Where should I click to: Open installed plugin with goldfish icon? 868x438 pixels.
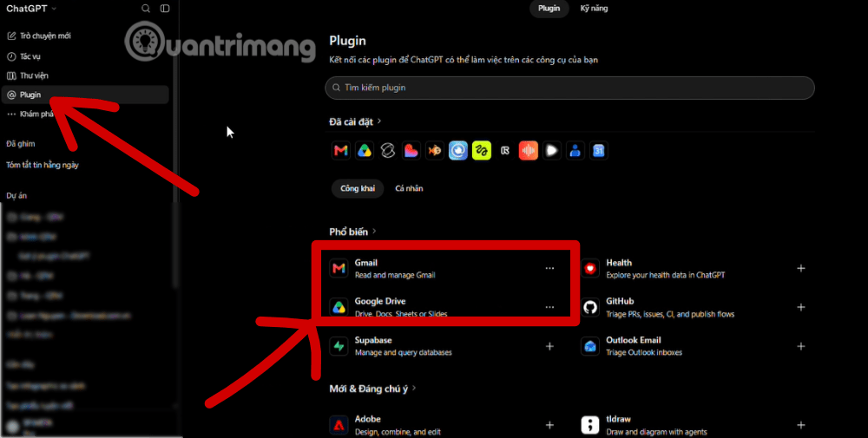[x=435, y=150]
